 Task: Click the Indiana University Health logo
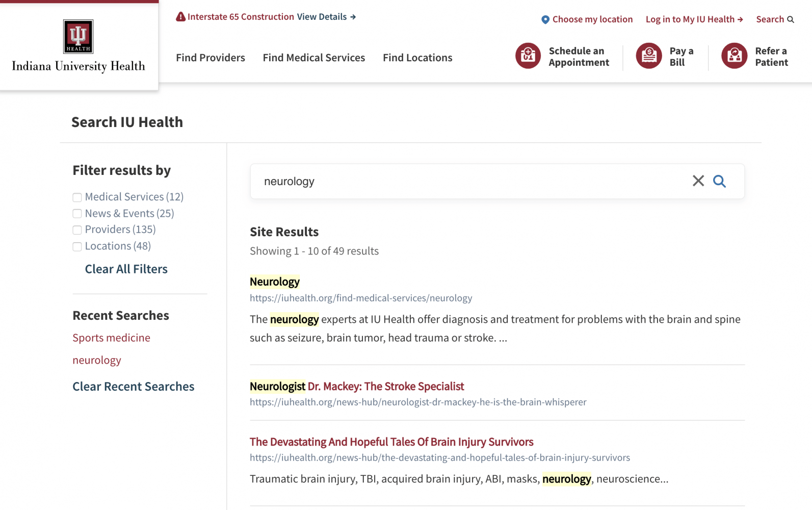[78, 46]
